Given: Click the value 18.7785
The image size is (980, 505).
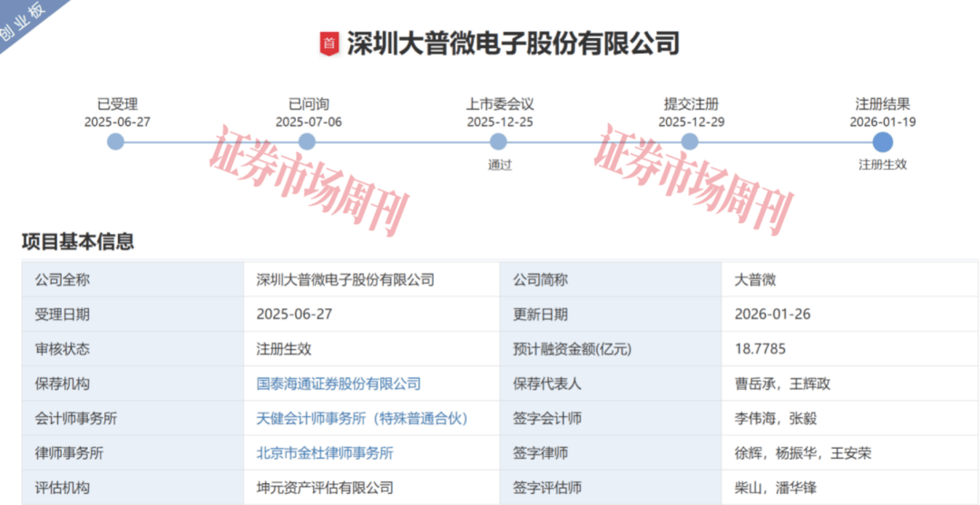Looking at the screenshot, I should point(760,348).
